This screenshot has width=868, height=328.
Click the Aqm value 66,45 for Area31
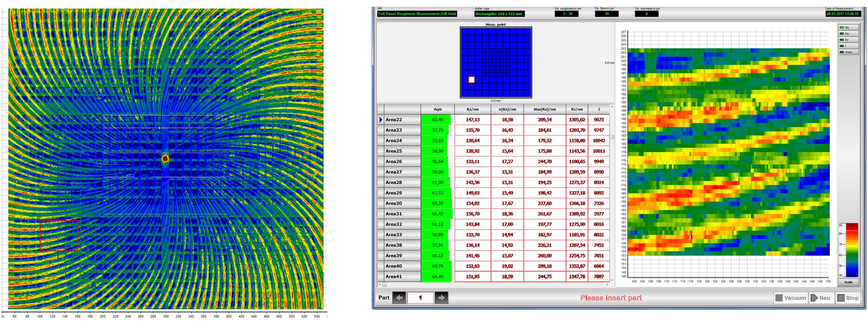point(437,214)
